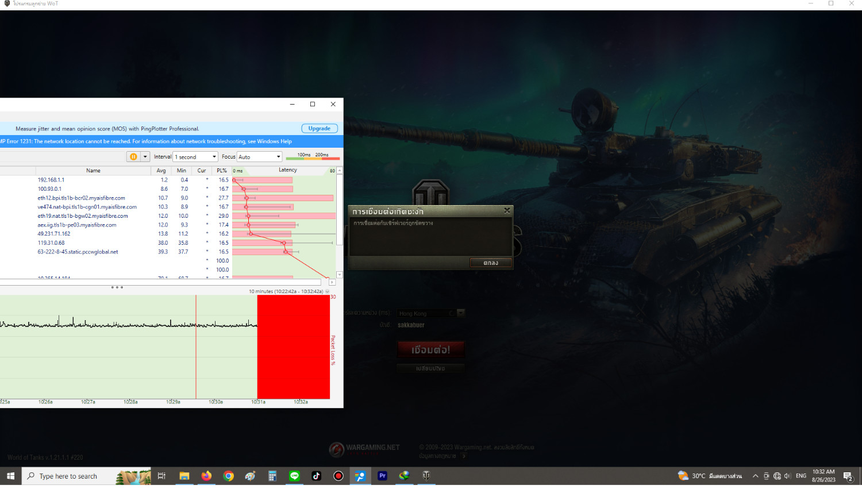The width and height of the screenshot is (862, 504).
Task: Click the scroll up arrow of the hop list
Action: (x=340, y=171)
